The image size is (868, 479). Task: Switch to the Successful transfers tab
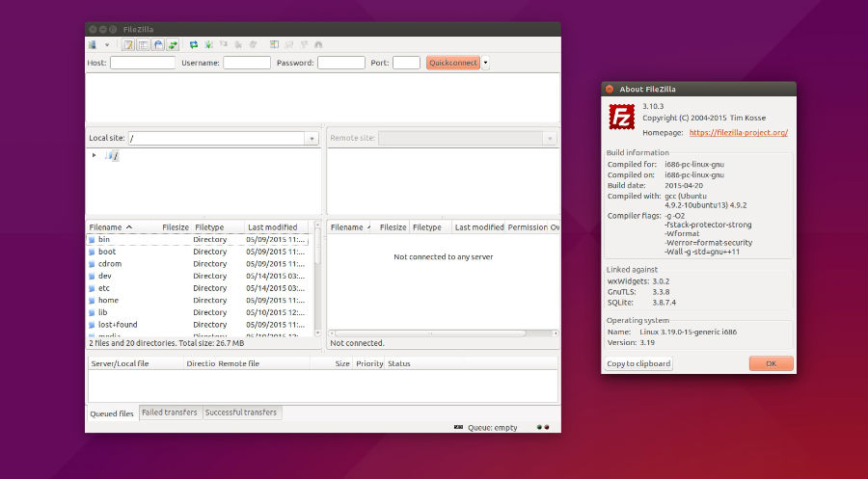click(241, 412)
